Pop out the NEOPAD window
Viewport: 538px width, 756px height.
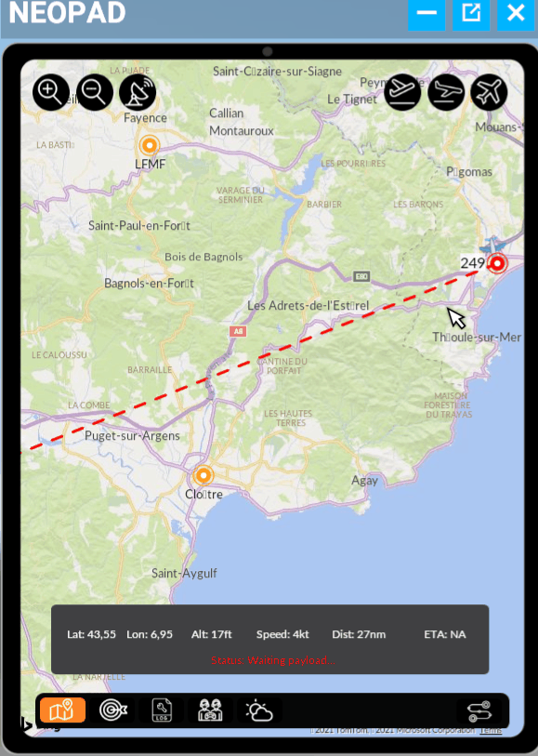tap(471, 14)
